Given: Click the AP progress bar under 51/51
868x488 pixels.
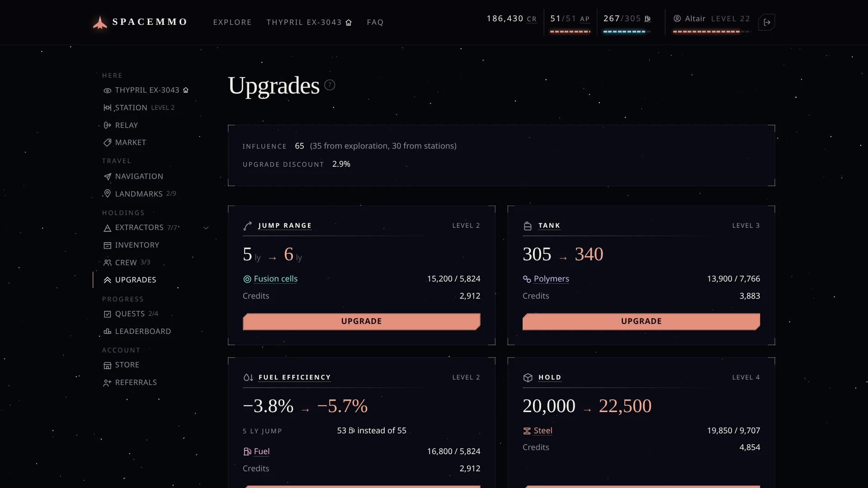Looking at the screenshot, I should click(x=570, y=32).
